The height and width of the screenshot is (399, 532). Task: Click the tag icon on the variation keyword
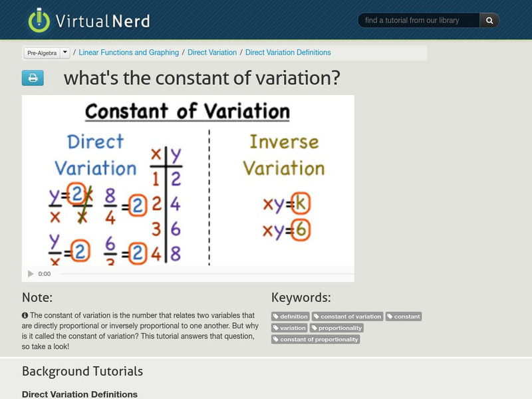tap(277, 328)
